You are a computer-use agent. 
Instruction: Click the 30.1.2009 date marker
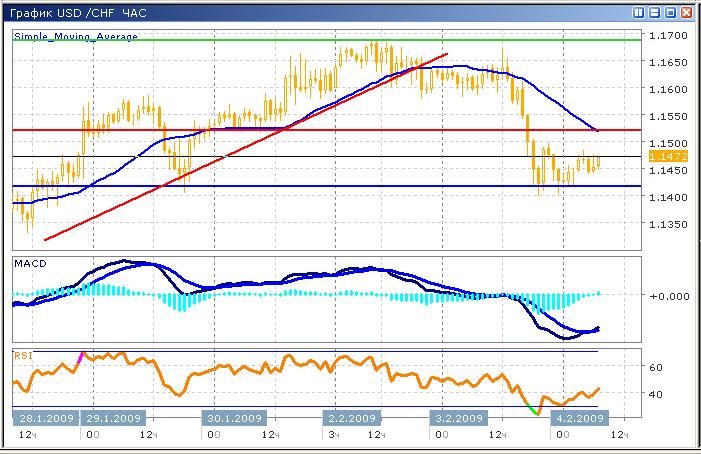237,418
